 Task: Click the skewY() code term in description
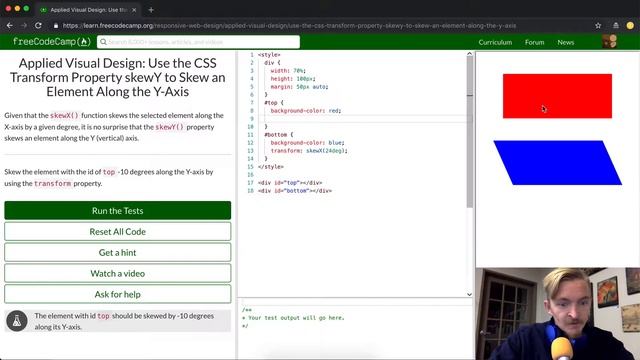pos(170,127)
